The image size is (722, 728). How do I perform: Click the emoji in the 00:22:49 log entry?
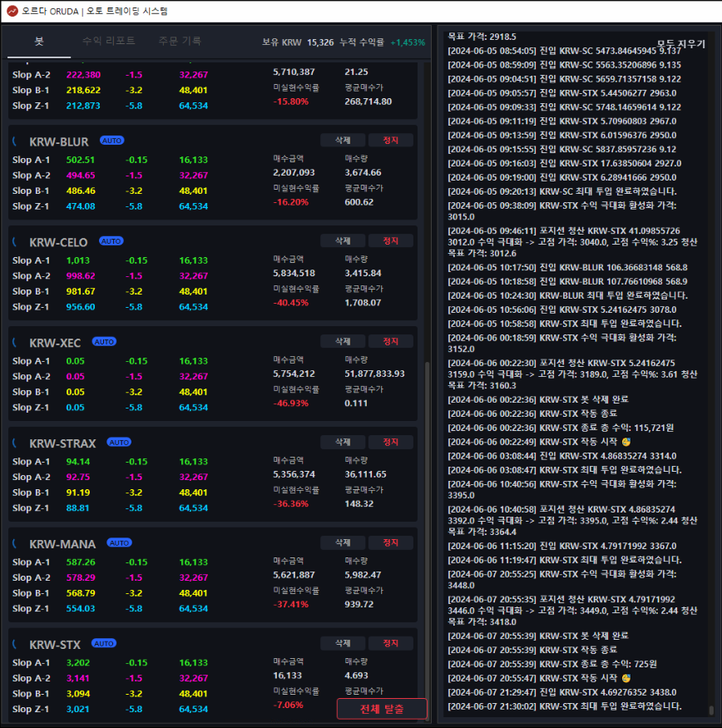626,442
